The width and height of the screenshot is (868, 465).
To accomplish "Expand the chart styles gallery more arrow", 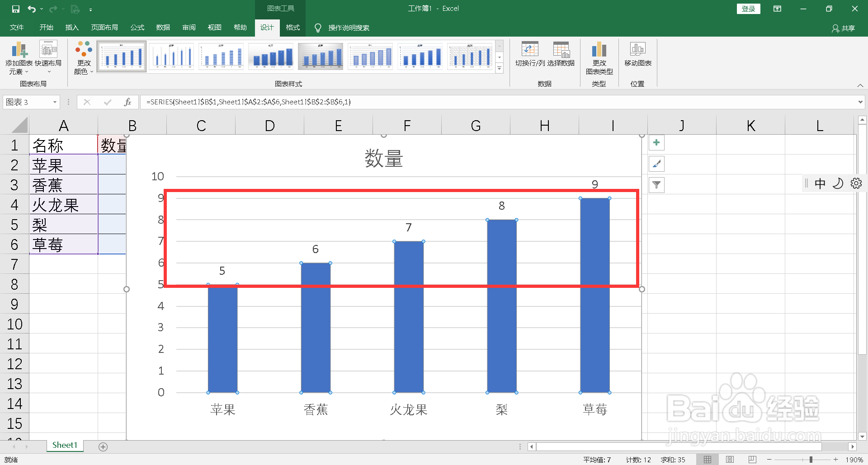I will [x=499, y=68].
